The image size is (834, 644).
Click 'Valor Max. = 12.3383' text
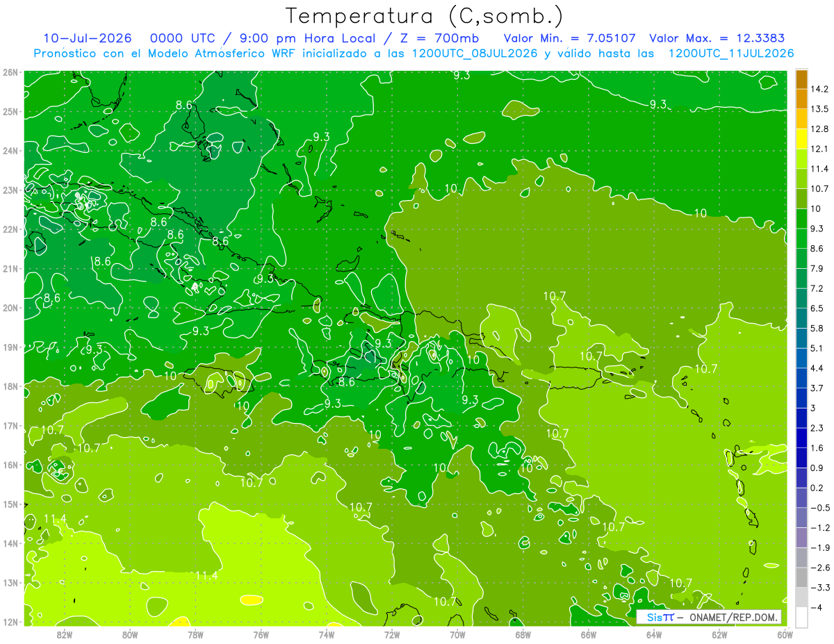click(x=717, y=38)
